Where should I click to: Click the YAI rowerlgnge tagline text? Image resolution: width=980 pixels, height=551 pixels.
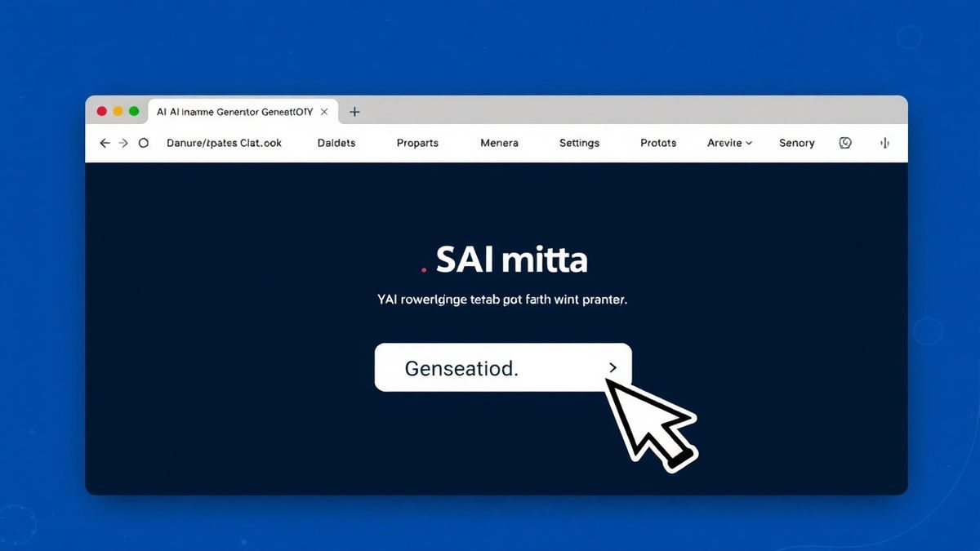502,300
